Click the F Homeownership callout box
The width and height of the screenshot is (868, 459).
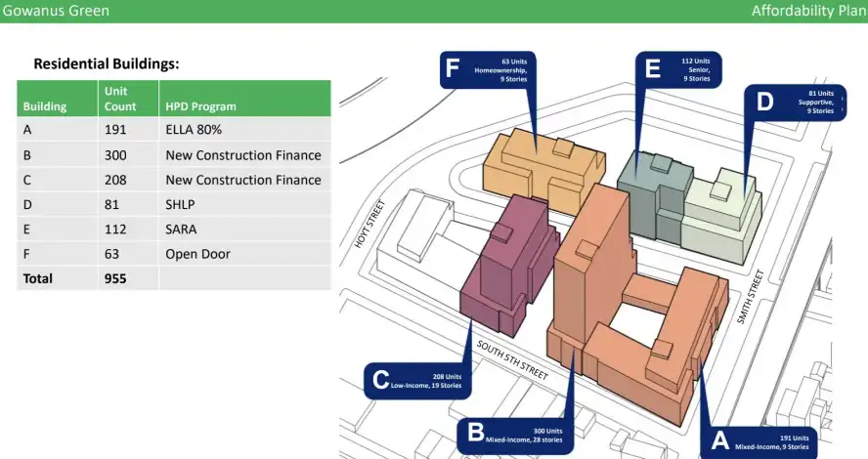coord(488,69)
